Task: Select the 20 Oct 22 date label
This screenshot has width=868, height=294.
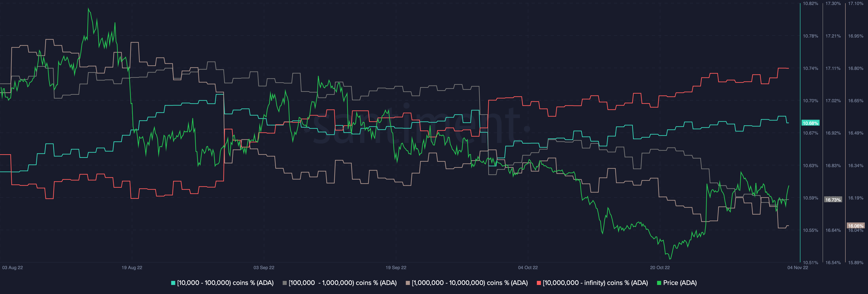Action: coord(660,268)
